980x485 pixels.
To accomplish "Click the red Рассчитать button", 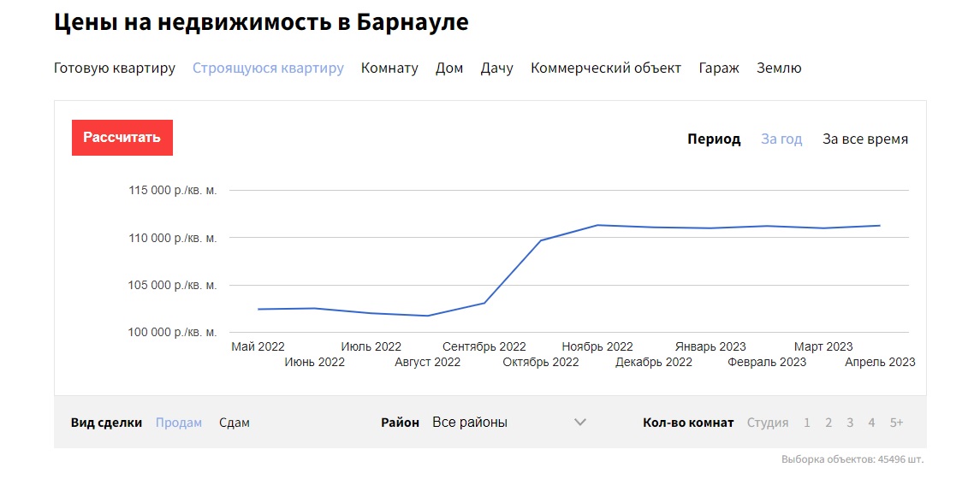I will click(x=122, y=138).
